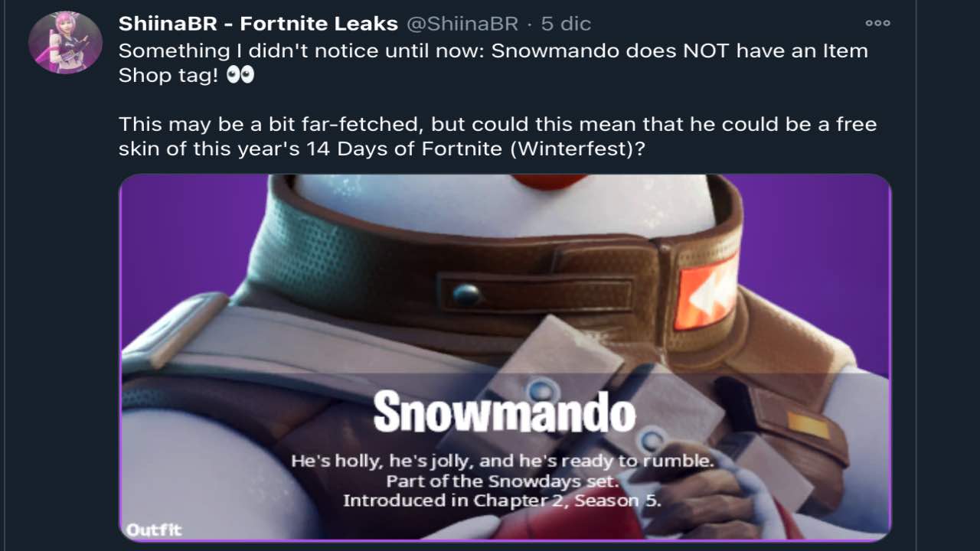The height and width of the screenshot is (551, 980).
Task: Click the tweet paragraph mentioning 14 Days of Fortnite
Action: click(498, 135)
